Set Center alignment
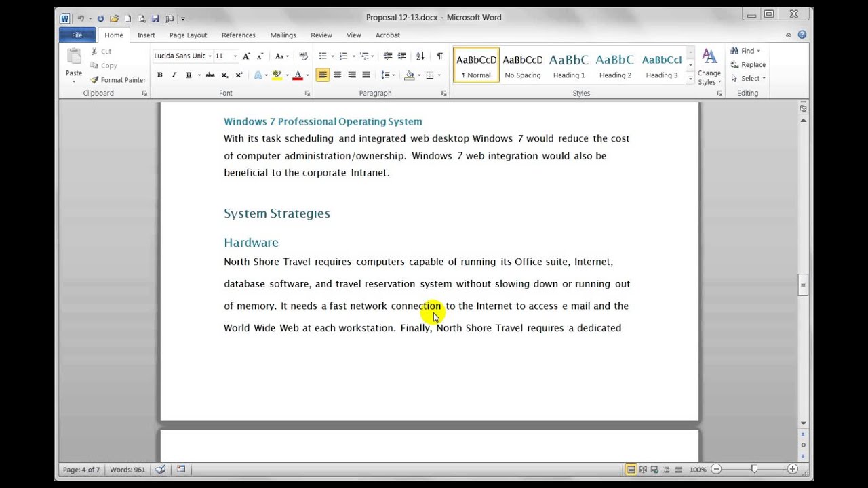Image resolution: width=868 pixels, height=488 pixels. coord(337,75)
